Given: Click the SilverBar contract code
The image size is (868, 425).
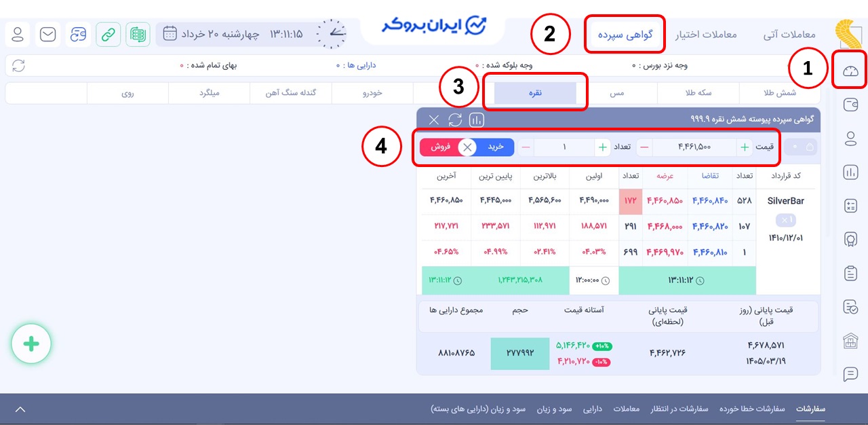Looking at the screenshot, I should click(785, 201).
